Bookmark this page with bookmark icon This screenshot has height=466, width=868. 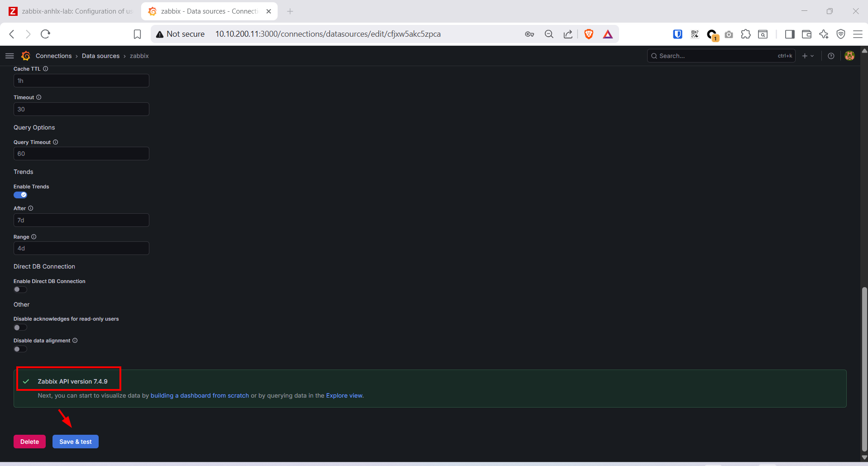pyautogui.click(x=137, y=34)
